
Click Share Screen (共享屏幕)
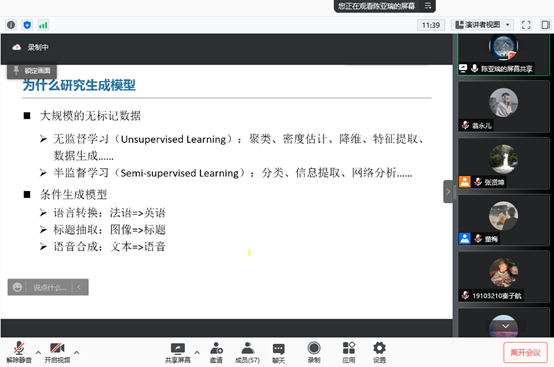178,353
